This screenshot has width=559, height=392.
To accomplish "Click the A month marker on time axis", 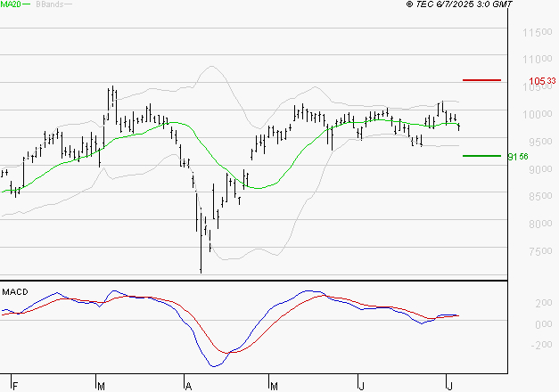I will pos(189,387).
